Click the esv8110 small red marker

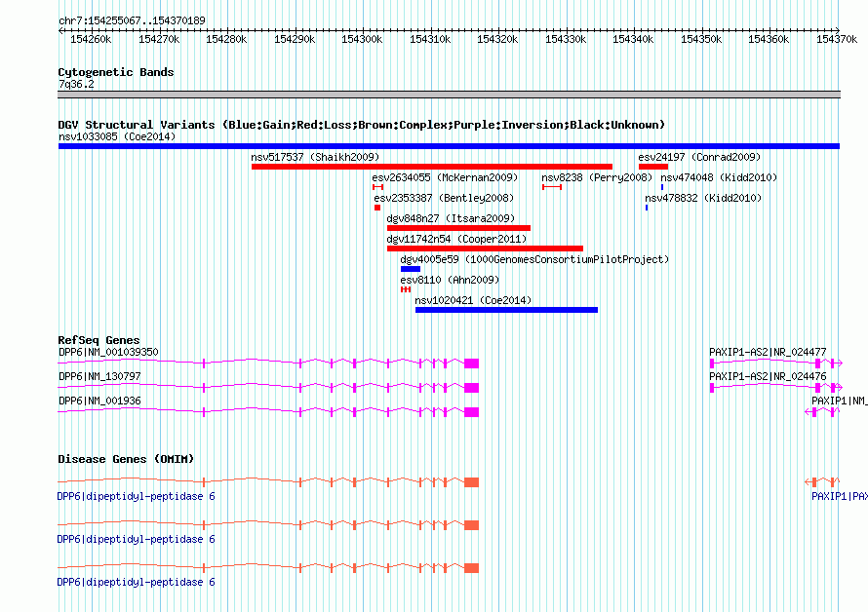coord(406,289)
